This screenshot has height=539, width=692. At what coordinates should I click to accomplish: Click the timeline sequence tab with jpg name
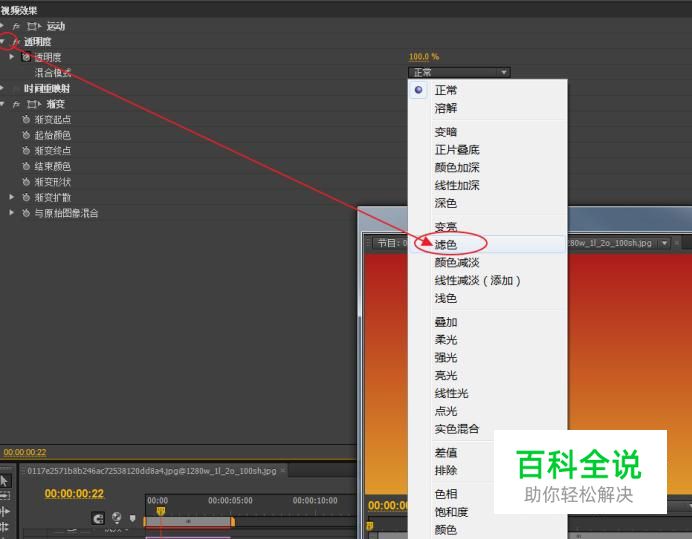pos(152,471)
